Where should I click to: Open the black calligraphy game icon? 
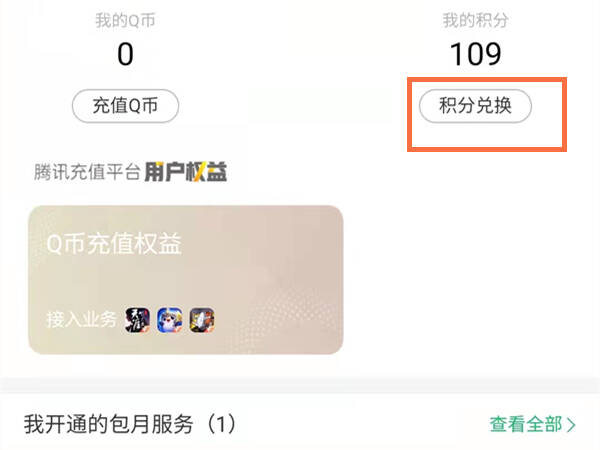click(137, 320)
